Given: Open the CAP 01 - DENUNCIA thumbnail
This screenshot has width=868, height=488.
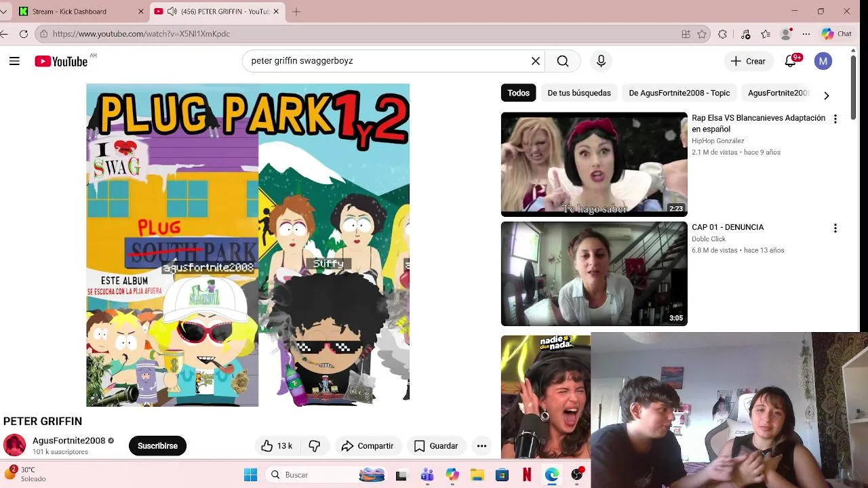Looking at the screenshot, I should [594, 274].
